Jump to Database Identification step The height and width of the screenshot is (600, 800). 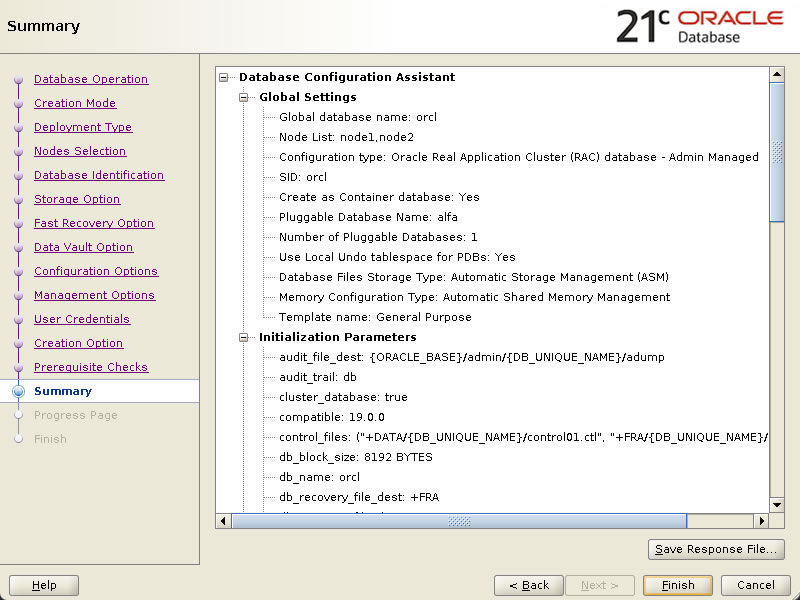click(x=99, y=175)
